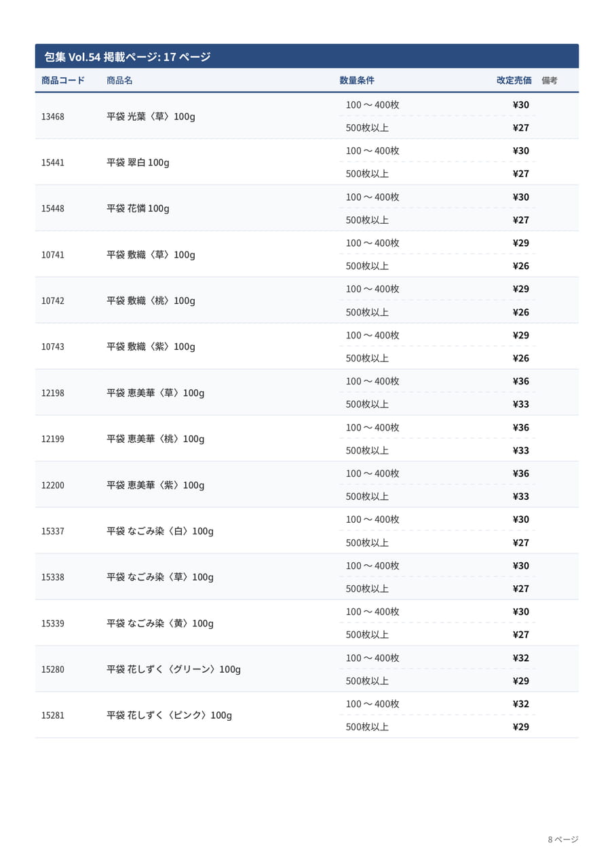The image size is (614, 868).
Task: Select 平袋 なごみ染〈黄〉100g product name
Action: [x=160, y=623]
